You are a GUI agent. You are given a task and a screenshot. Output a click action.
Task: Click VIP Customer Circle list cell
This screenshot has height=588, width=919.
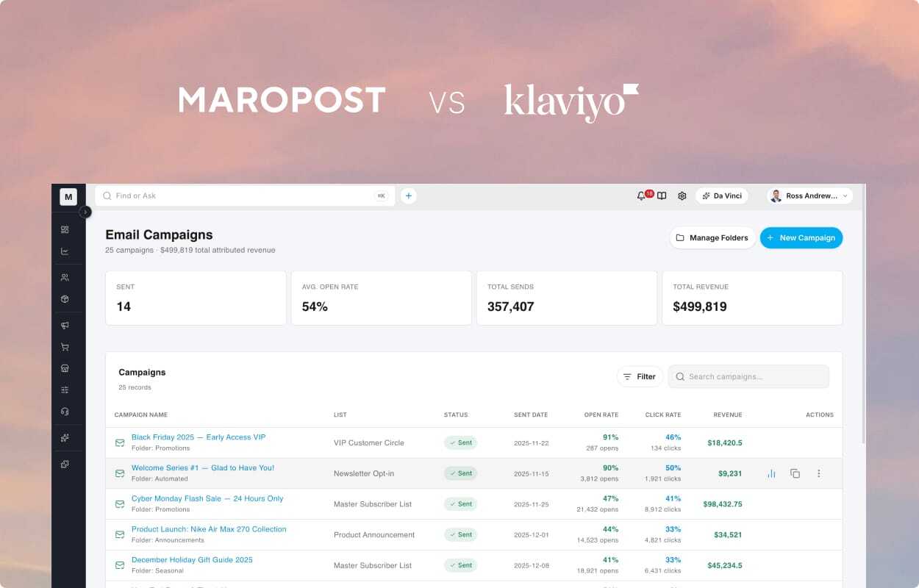point(368,442)
